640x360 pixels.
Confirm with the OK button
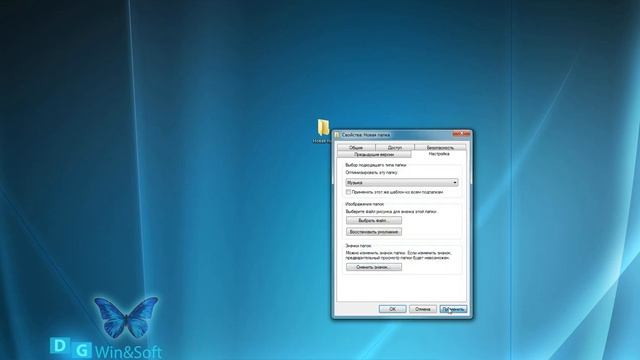pos(392,309)
